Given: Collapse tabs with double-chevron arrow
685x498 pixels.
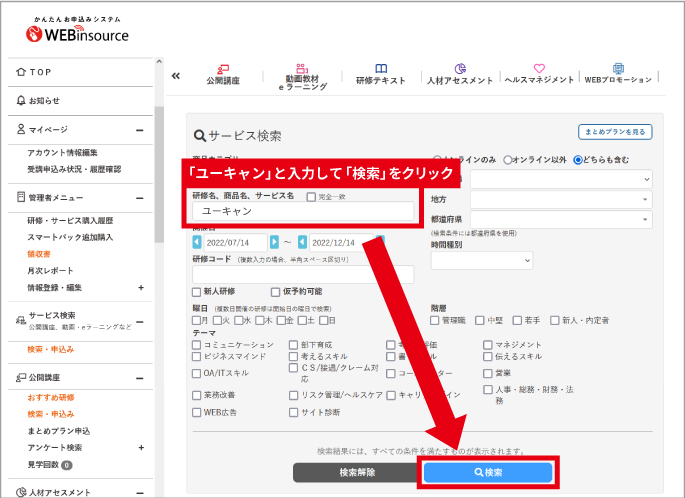Looking at the screenshot, I should point(176,76).
